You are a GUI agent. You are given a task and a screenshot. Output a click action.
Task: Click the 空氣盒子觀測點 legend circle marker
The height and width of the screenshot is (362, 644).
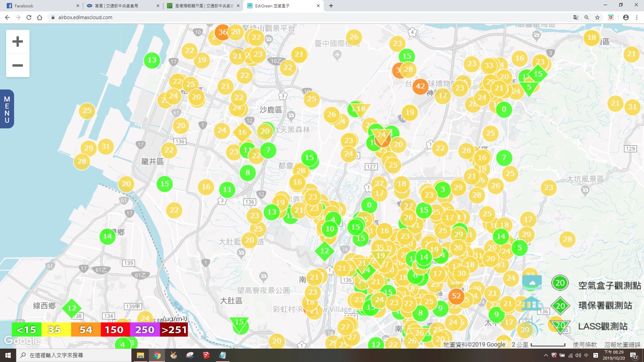click(560, 283)
